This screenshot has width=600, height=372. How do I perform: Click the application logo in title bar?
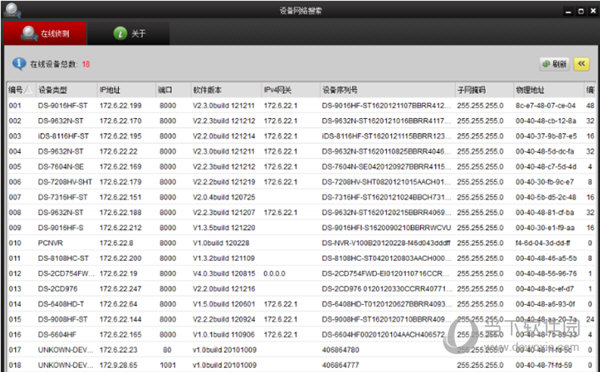(x=12, y=10)
